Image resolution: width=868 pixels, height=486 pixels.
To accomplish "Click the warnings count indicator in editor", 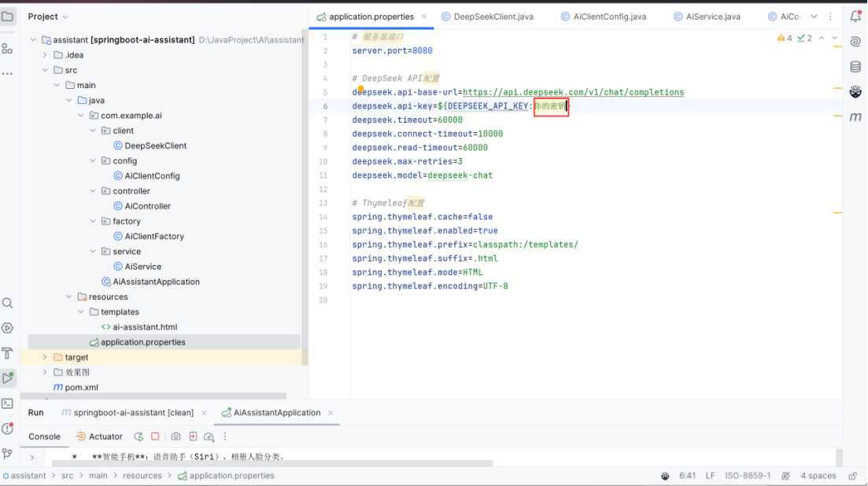I will coord(785,39).
